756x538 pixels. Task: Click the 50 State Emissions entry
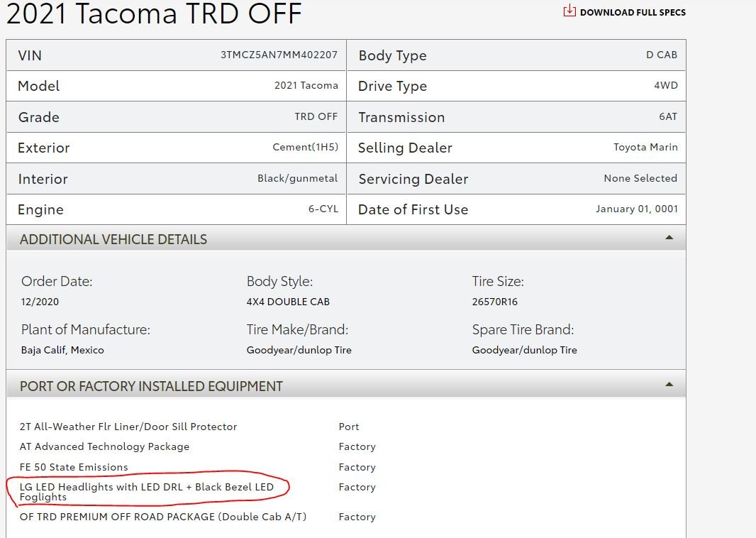[74, 467]
